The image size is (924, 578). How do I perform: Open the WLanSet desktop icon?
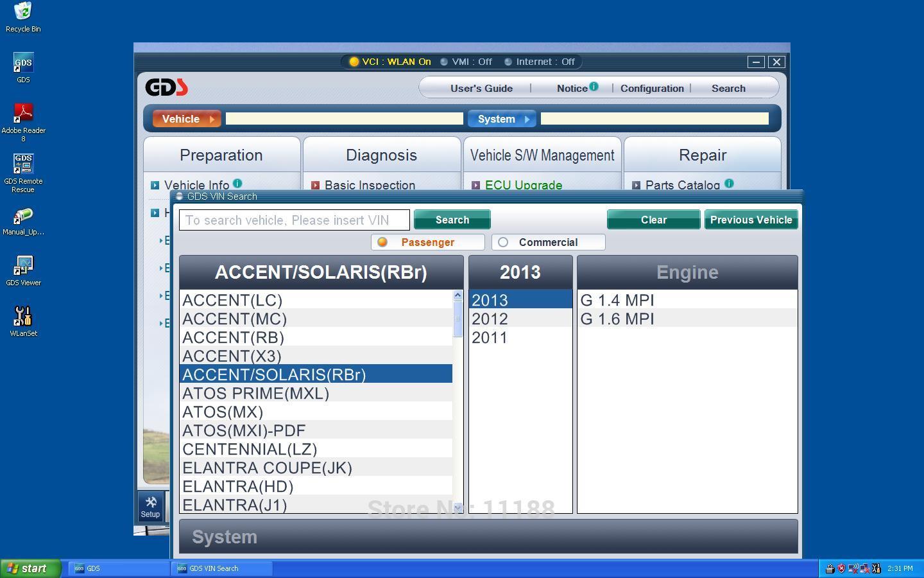23,320
